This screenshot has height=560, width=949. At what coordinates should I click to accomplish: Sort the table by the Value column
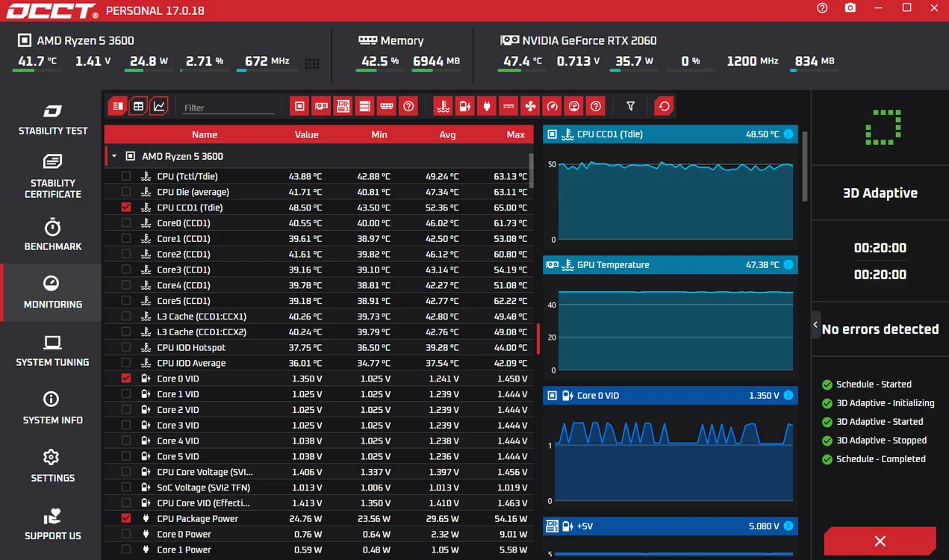[x=306, y=134]
